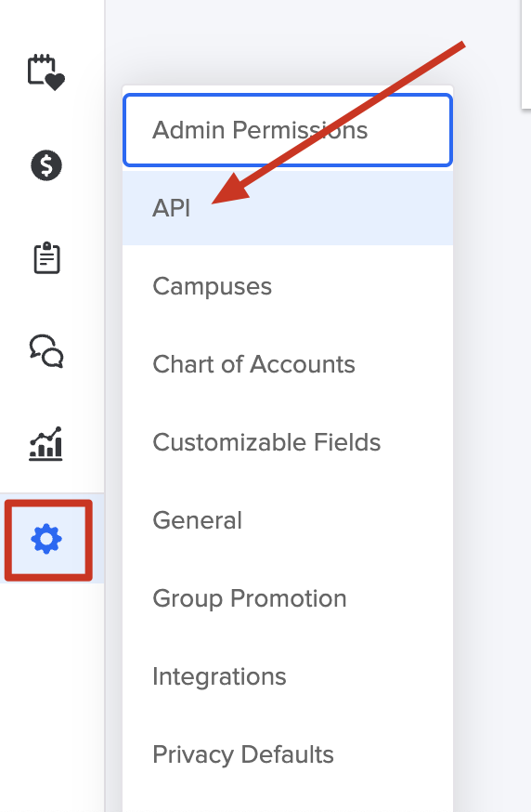Select the clipboard forms icon
Viewport: 531px width, 812px height.
(x=46, y=257)
